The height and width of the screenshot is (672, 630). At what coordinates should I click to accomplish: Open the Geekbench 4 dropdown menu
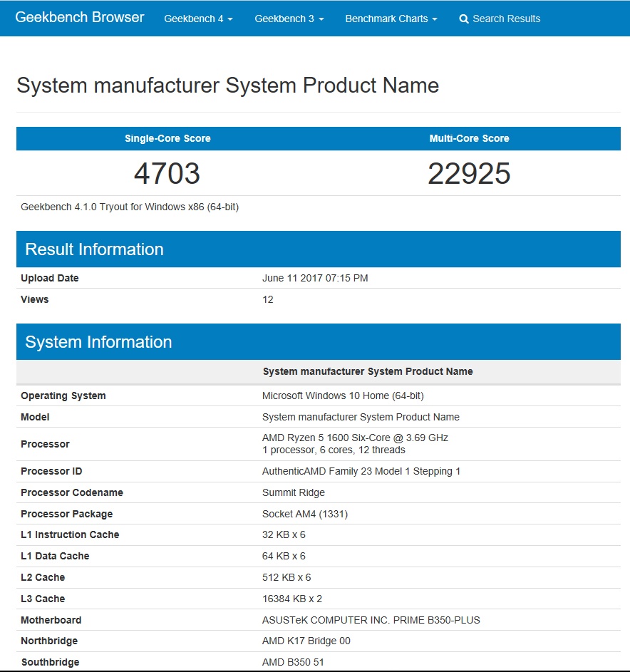point(198,19)
